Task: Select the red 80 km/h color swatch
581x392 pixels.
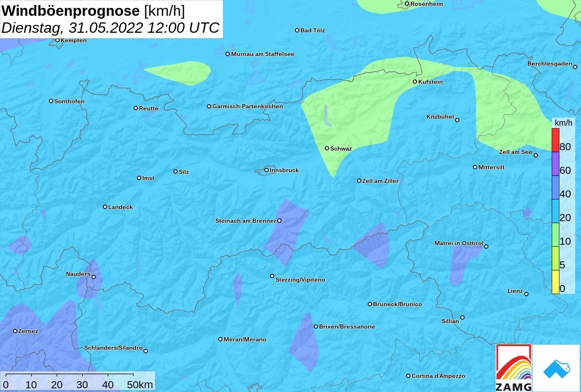Action: (x=555, y=140)
